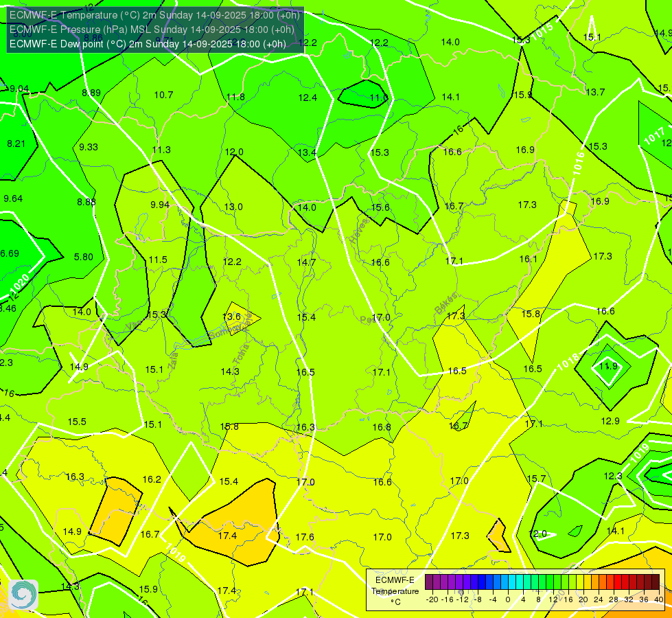The image size is (672, 618).
Task: Pick the dark red legend swatch above 40
Action: pyautogui.click(x=656, y=582)
